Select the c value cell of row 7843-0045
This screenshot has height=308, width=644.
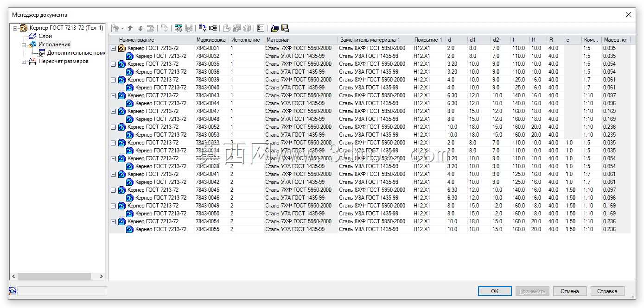(573, 190)
